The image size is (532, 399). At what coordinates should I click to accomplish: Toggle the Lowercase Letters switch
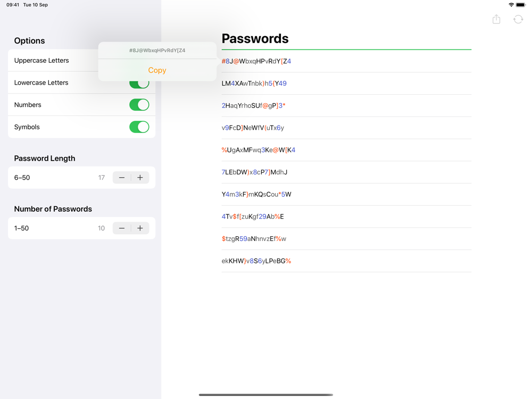139,83
